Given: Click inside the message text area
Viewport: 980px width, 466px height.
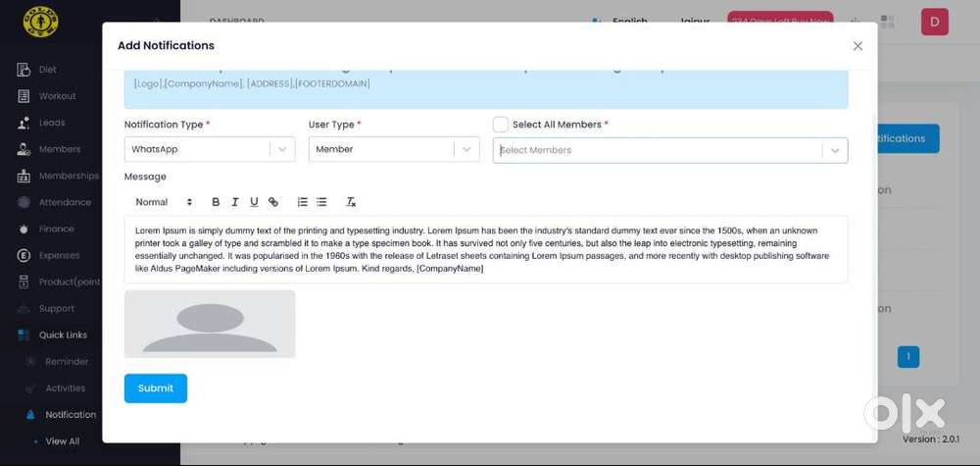Looking at the screenshot, I should (485, 249).
